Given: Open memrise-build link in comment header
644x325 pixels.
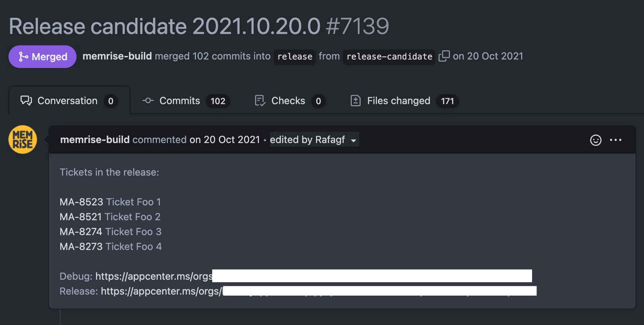Looking at the screenshot, I should pyautogui.click(x=95, y=139).
